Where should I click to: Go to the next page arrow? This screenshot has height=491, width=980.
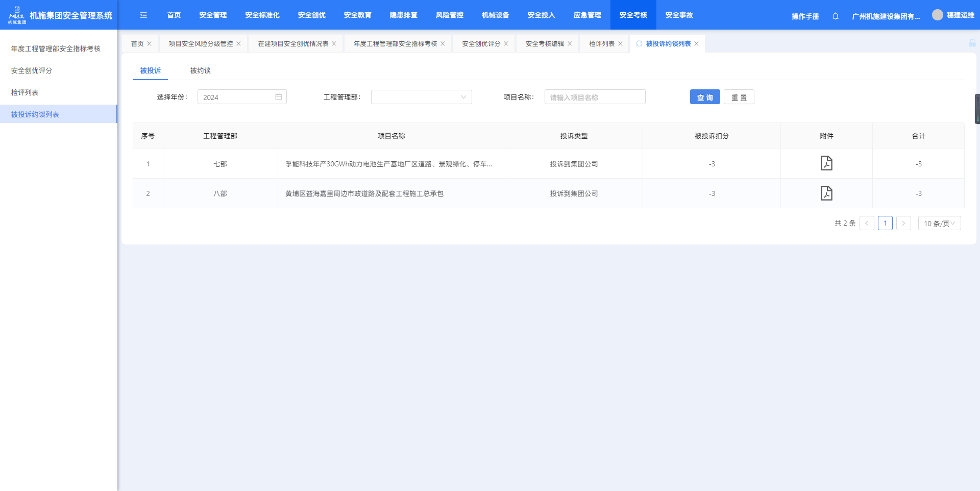click(x=903, y=224)
